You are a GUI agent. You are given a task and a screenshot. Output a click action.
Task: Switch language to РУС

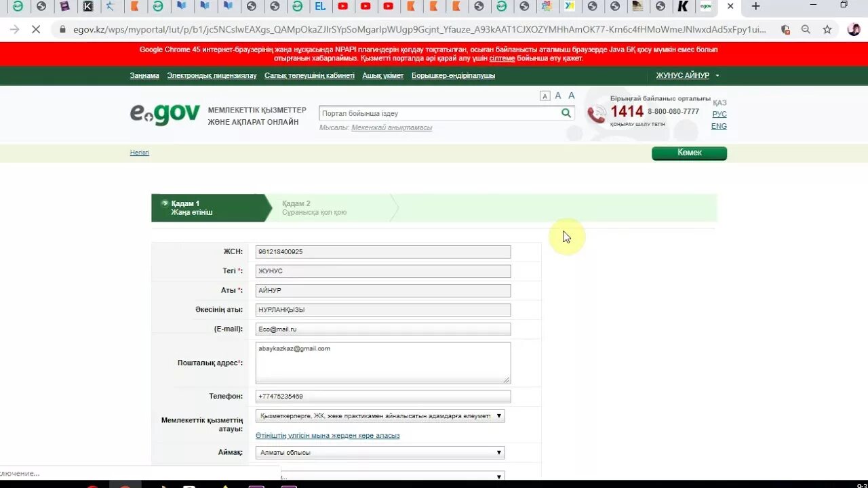(x=719, y=115)
